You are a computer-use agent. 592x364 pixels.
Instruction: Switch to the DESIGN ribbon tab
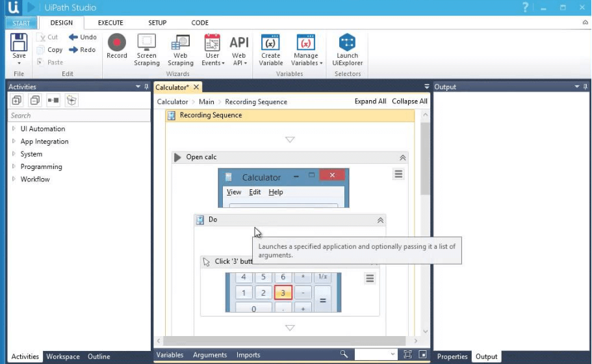[x=62, y=23]
